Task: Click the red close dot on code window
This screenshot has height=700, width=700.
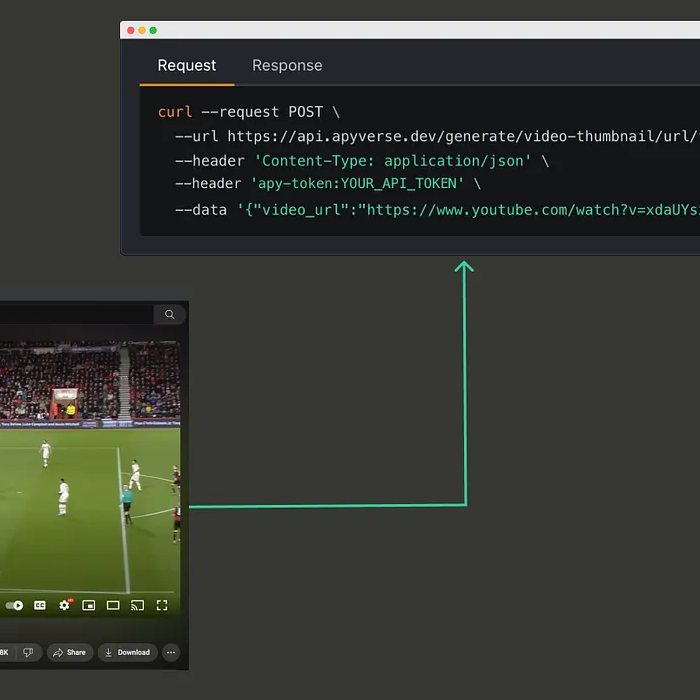Action: coord(131,30)
